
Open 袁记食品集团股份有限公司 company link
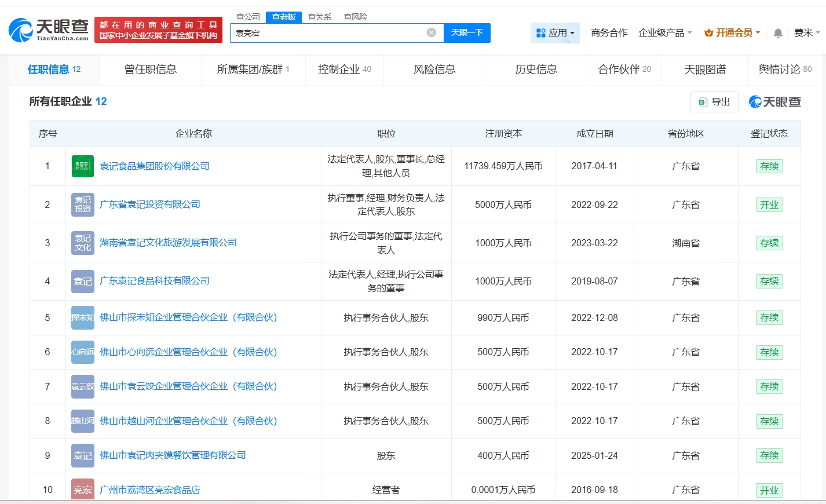(155, 166)
